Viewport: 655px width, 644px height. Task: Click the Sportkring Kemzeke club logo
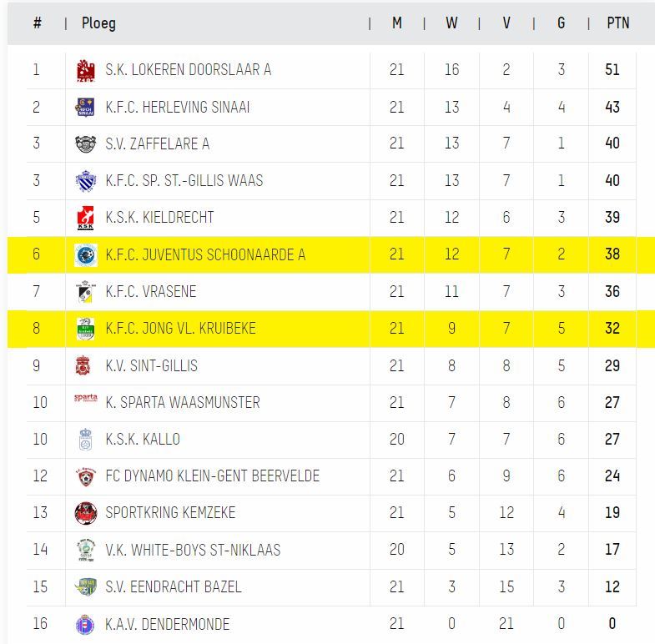pyautogui.click(x=85, y=513)
